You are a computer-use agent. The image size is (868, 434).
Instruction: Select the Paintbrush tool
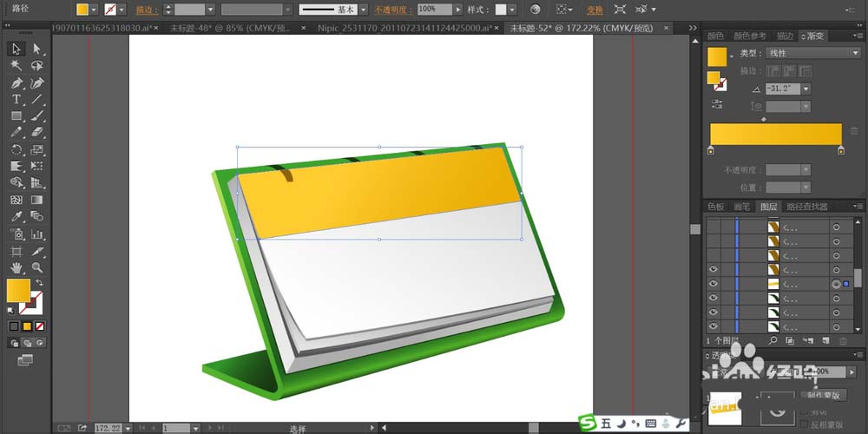[36, 116]
